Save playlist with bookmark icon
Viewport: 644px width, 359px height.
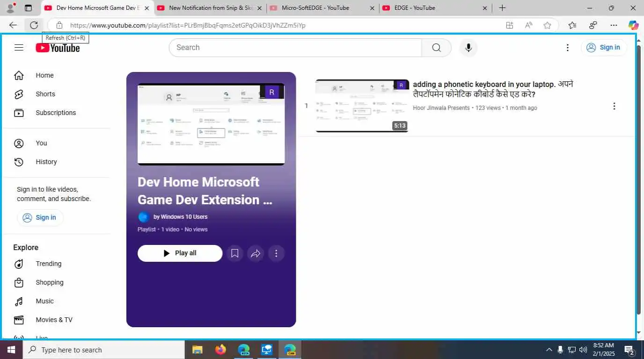pyautogui.click(x=235, y=253)
